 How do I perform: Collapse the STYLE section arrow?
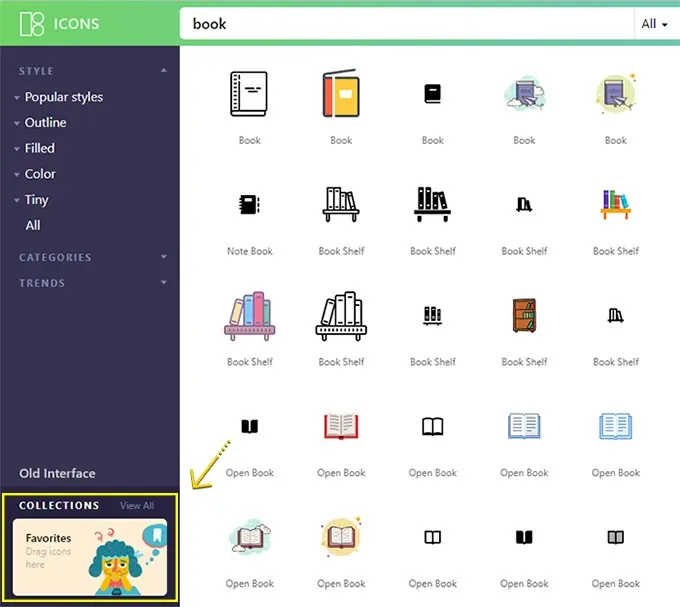point(163,70)
